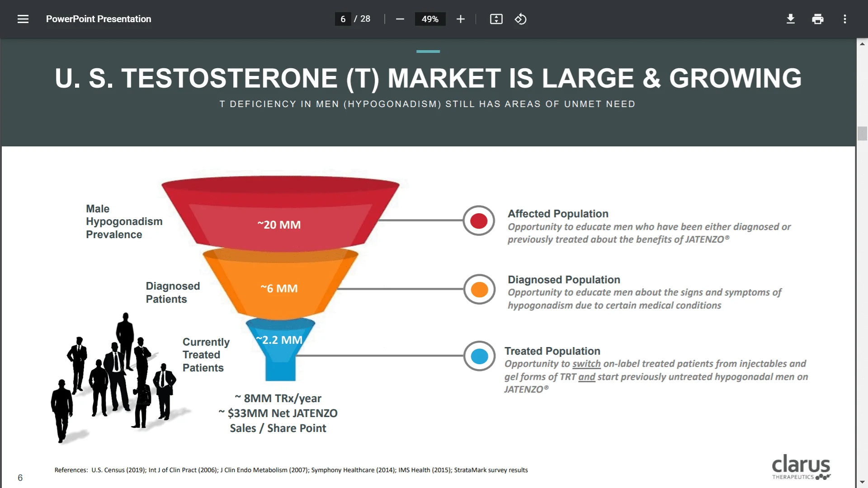Click the 'Diagnosed Patients' label

(x=173, y=292)
